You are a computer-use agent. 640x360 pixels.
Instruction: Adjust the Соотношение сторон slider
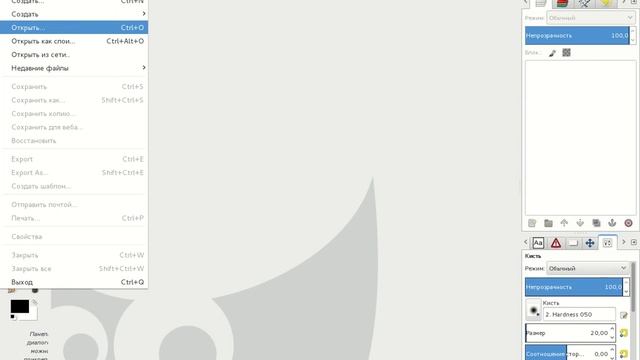click(x=567, y=353)
